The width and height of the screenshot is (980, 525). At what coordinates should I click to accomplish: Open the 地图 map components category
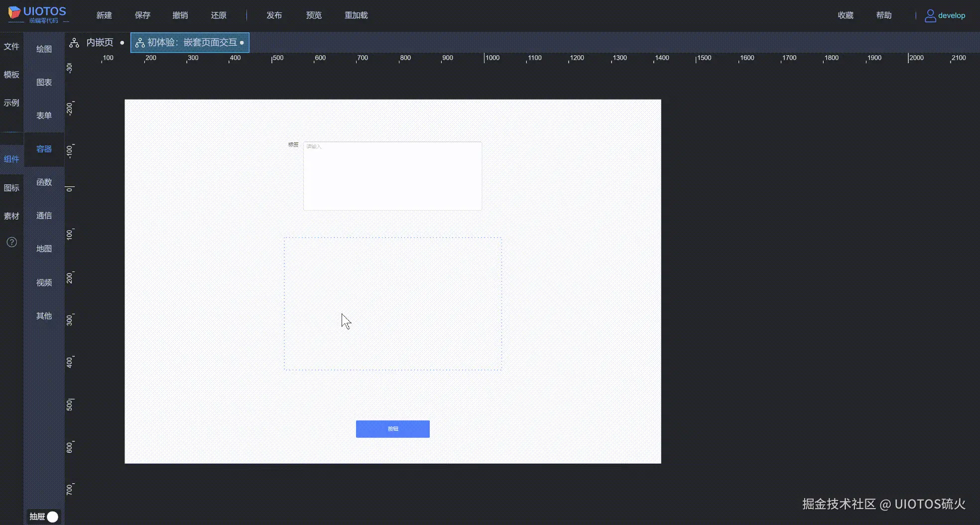pyautogui.click(x=43, y=249)
